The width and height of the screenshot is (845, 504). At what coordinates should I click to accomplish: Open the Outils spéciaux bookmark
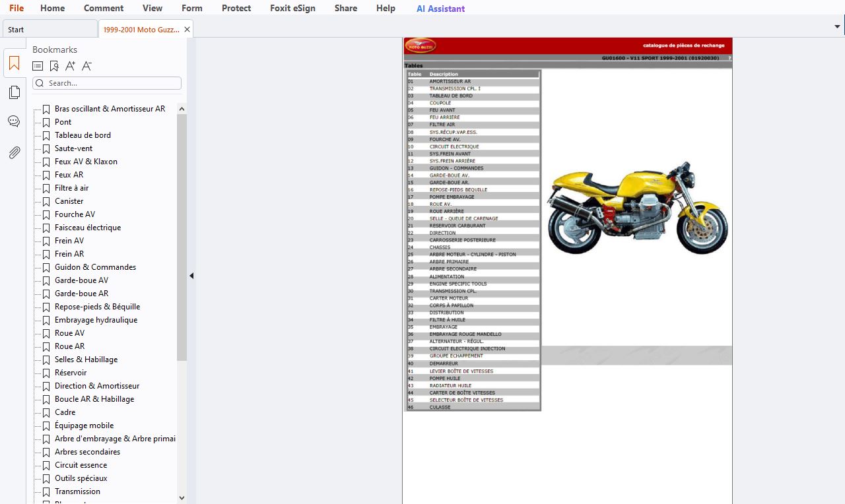pos(81,478)
